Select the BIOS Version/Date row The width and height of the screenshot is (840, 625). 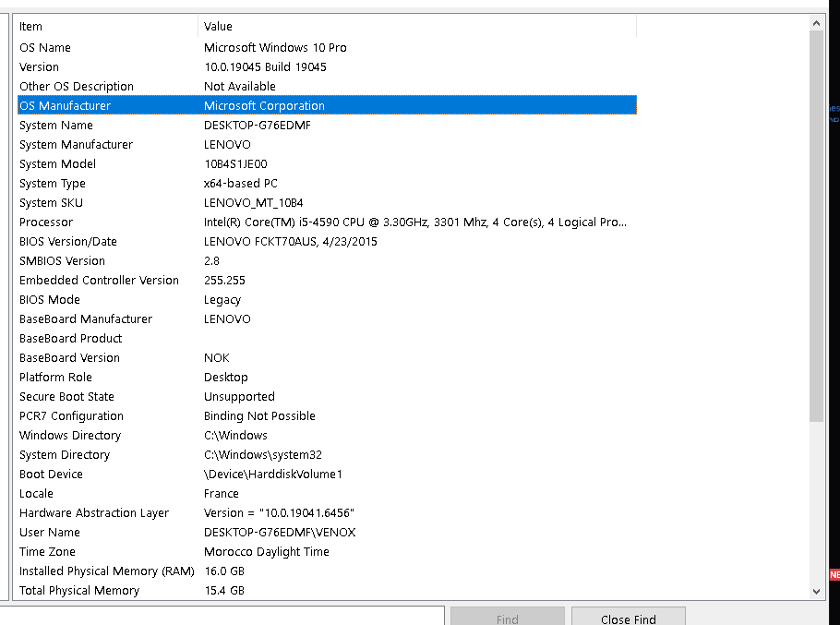click(x=327, y=242)
